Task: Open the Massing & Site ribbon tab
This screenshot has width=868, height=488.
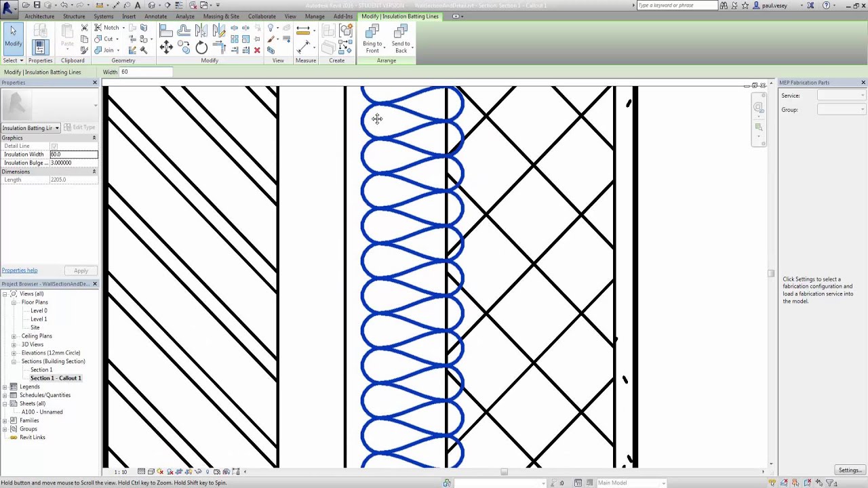Action: pyautogui.click(x=221, y=16)
